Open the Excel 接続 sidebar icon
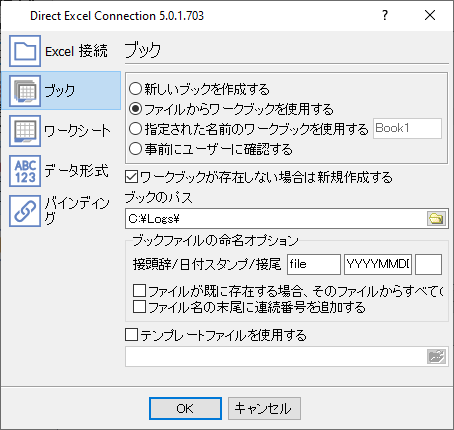 pos(25,51)
